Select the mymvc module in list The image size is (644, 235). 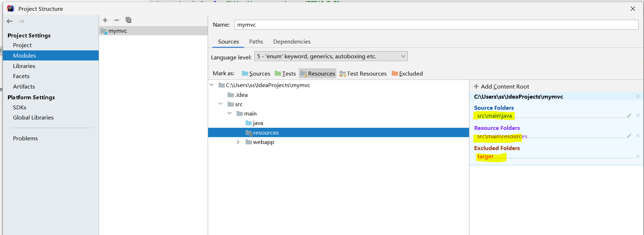(153, 31)
